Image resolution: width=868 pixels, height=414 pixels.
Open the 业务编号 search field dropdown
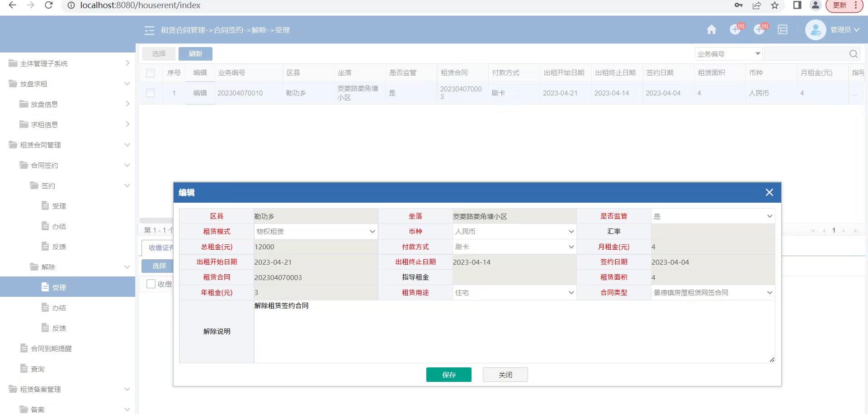(x=729, y=54)
